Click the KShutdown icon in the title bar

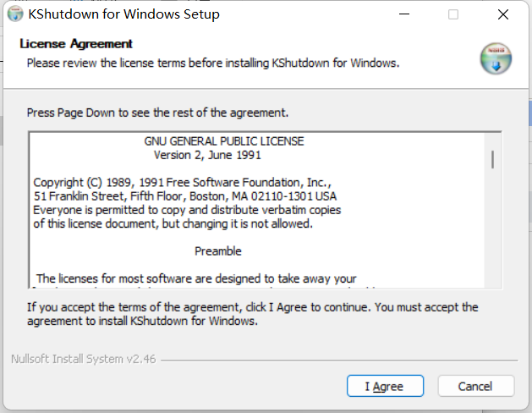click(14, 14)
